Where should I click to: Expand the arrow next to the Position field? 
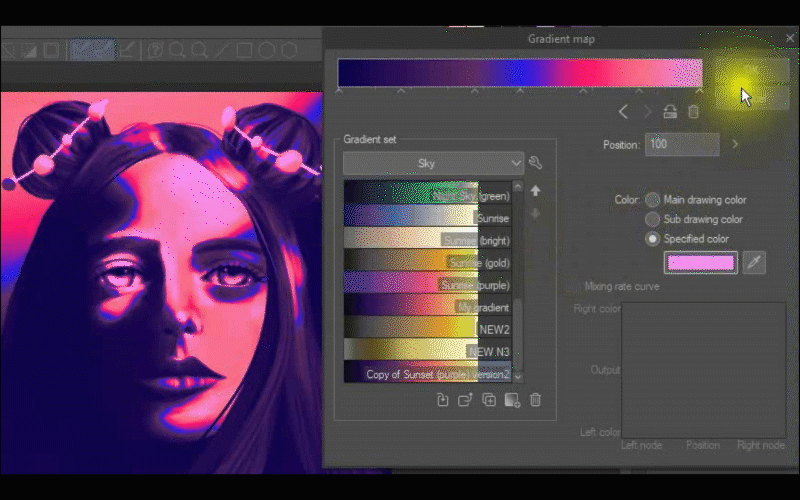[x=735, y=144]
